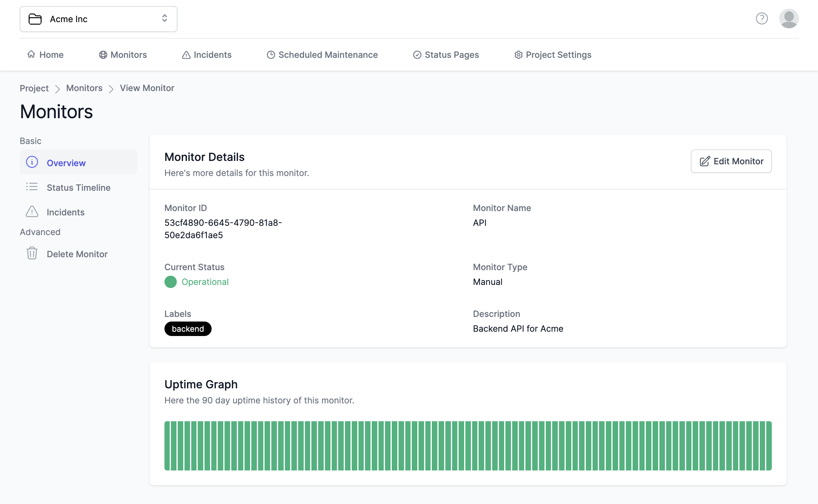
Task: Click the Status Pages check-circle icon
Action: tap(417, 55)
